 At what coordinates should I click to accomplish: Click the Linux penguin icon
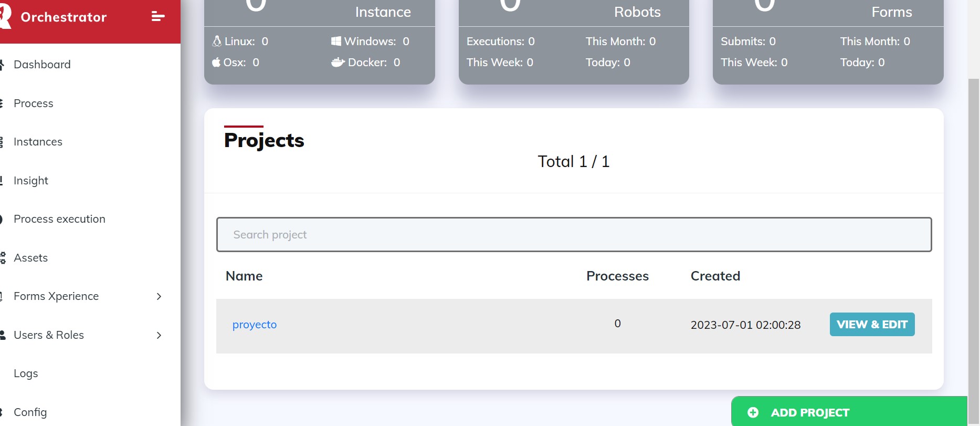click(217, 41)
